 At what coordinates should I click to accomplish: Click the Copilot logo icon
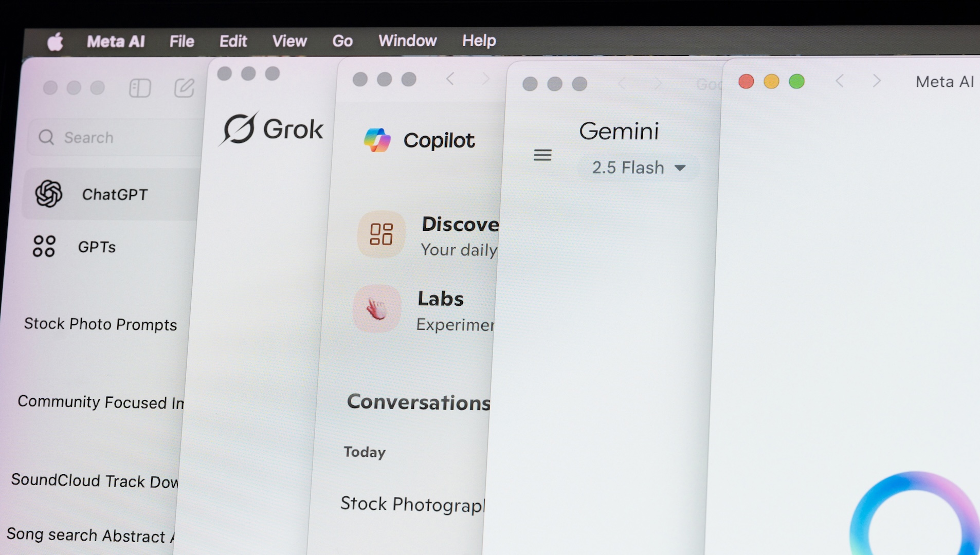point(377,140)
